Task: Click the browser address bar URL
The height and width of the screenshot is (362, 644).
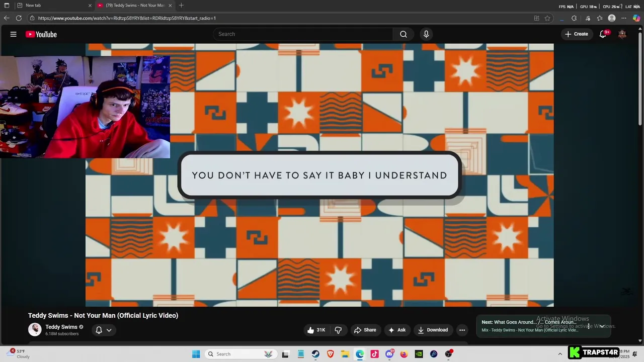Action: point(127,18)
